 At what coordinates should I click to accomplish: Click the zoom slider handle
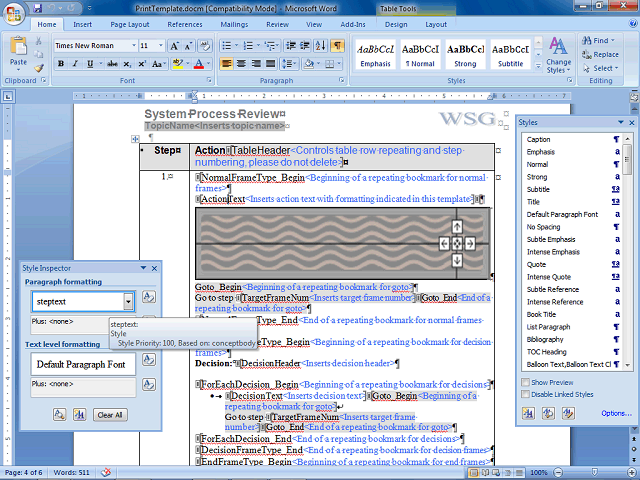tap(595, 472)
